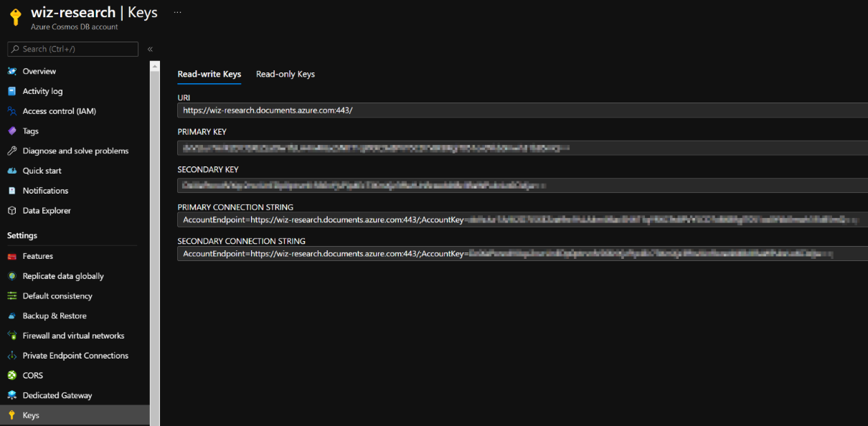Select Diagnose and solve problems text
868x426 pixels.
click(x=75, y=151)
